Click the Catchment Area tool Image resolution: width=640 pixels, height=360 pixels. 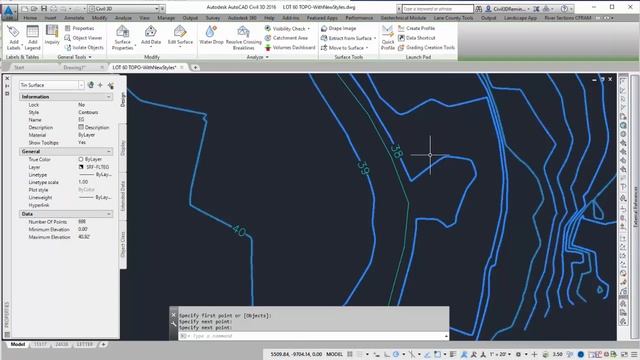[x=286, y=38]
